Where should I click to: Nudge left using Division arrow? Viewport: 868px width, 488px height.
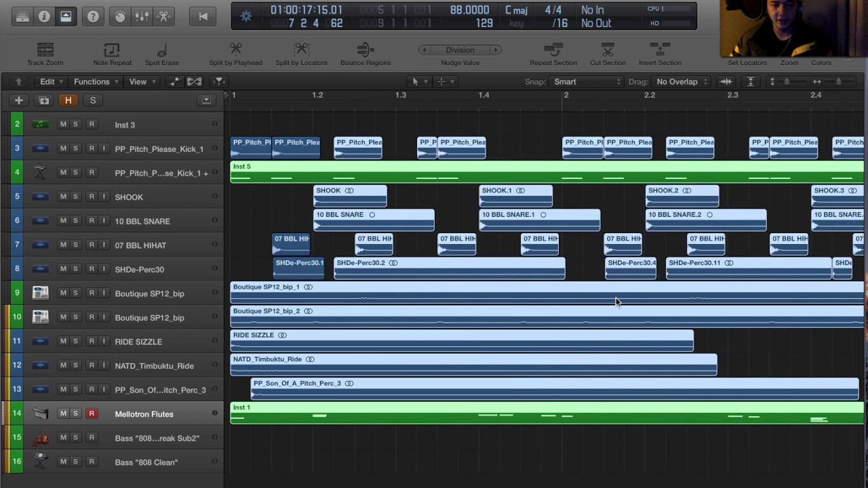[425, 50]
